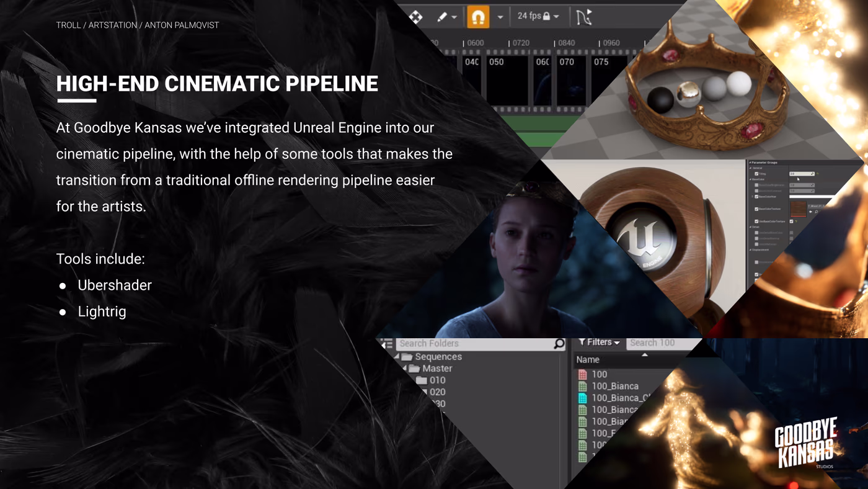Toggle the Tiling parameter checkbox
Image resolution: width=868 pixels, height=489 pixels.
(x=756, y=174)
